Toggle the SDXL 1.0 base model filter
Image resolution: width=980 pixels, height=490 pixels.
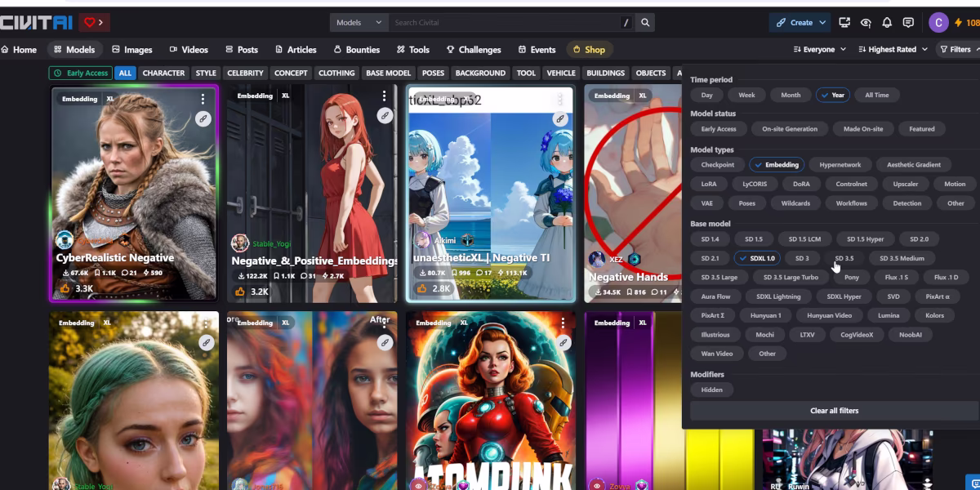click(x=757, y=258)
